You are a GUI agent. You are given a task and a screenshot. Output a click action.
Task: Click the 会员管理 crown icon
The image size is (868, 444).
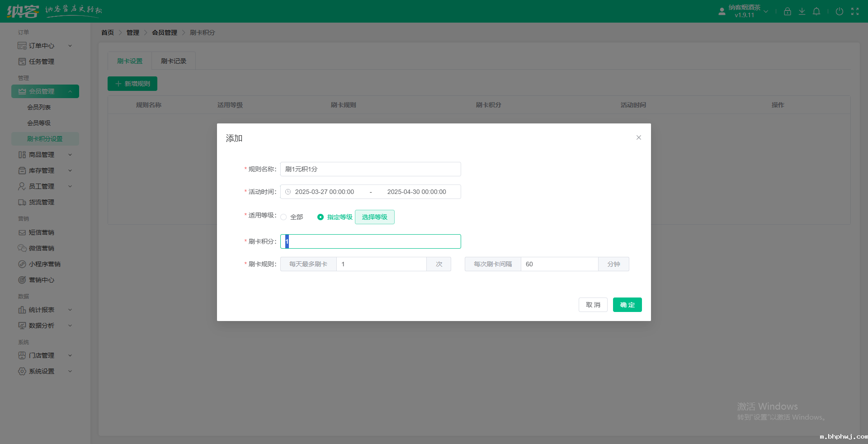click(x=22, y=91)
